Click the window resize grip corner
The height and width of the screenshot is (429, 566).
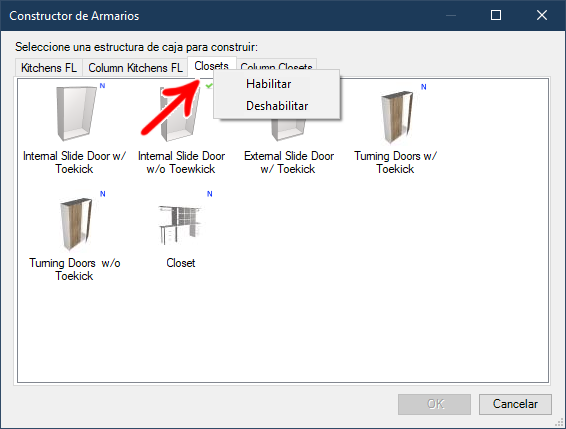[x=559, y=422]
